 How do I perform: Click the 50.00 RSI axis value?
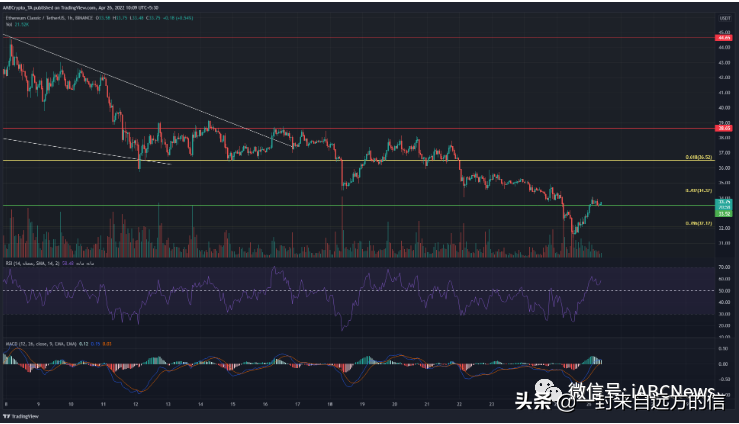[724, 291]
